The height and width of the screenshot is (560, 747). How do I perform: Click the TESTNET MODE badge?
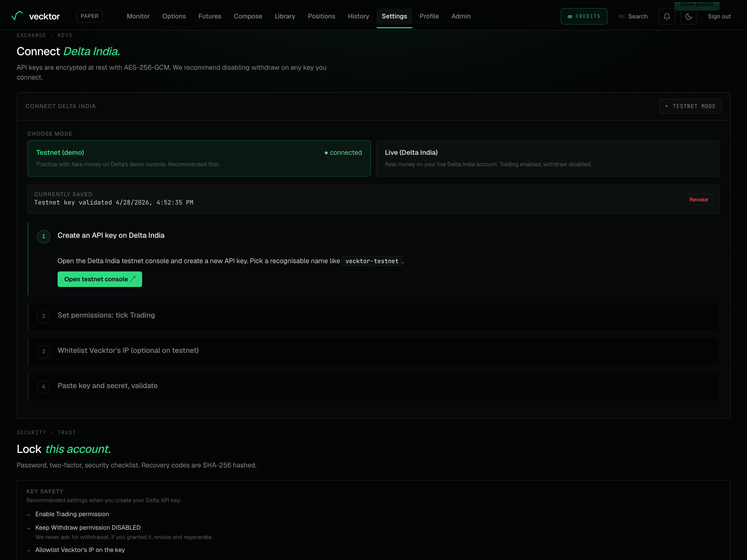coord(690,106)
